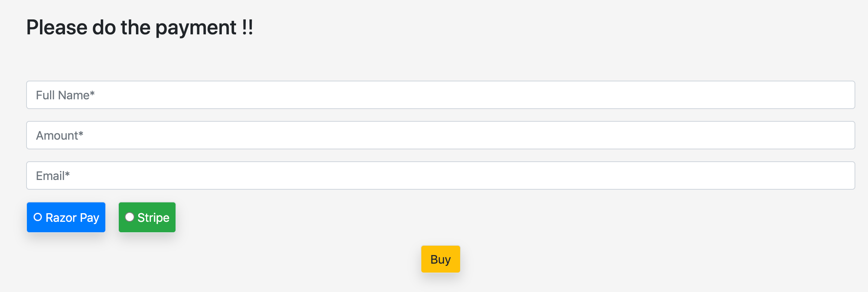868x292 pixels.
Task: Select the Stripe payment option
Action: click(x=147, y=217)
